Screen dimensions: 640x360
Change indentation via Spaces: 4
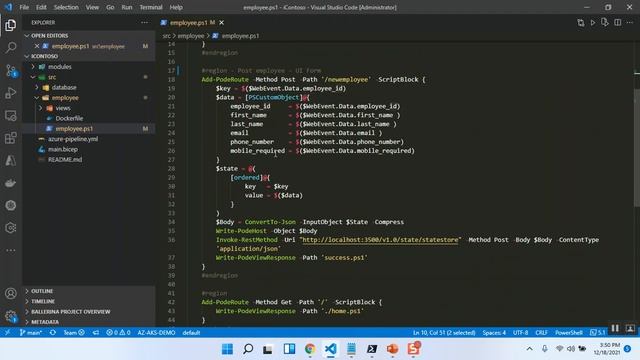coord(494,333)
